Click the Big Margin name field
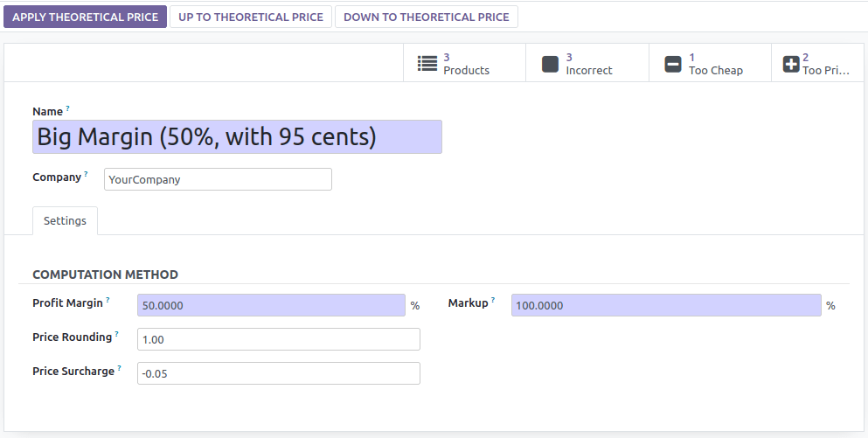This screenshot has width=868, height=438. tap(237, 136)
